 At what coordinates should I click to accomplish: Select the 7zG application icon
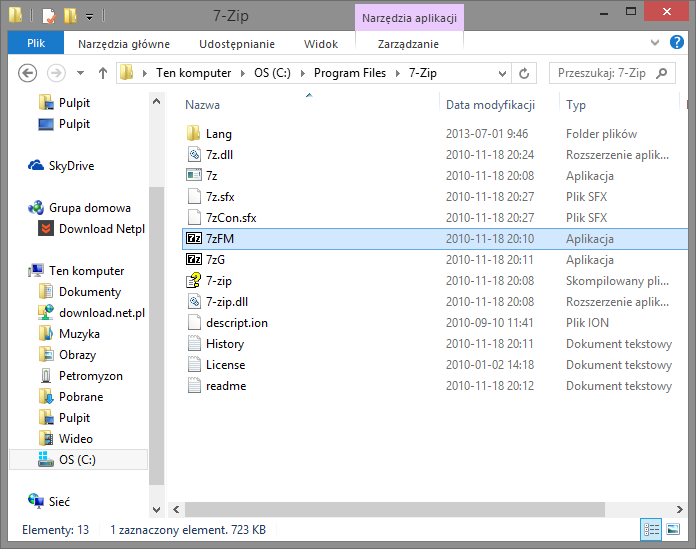point(194,259)
